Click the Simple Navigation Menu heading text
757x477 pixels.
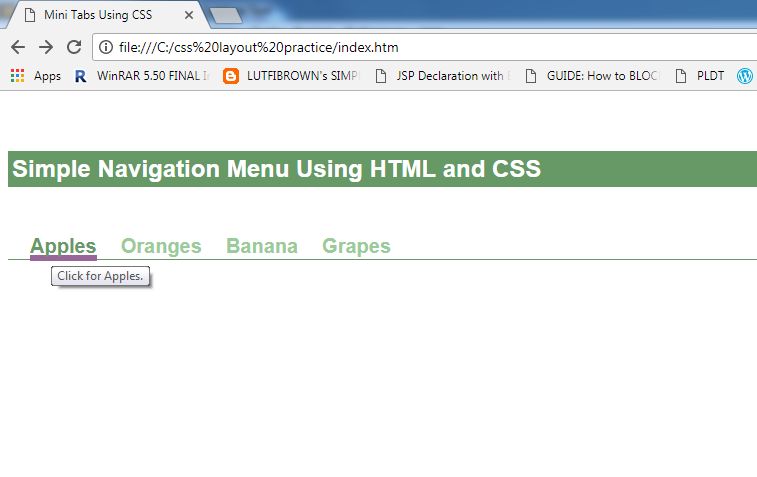pyautogui.click(x=277, y=169)
